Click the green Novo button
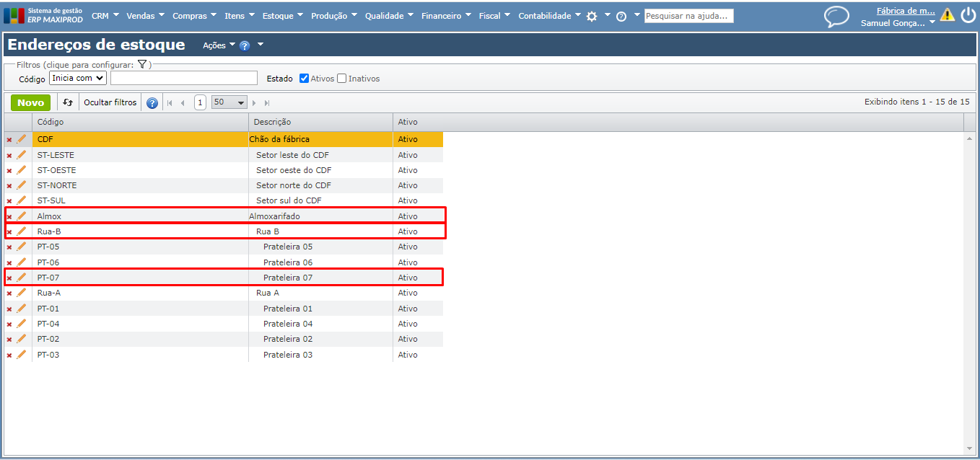Screen dimensions: 980x460 (x=30, y=102)
